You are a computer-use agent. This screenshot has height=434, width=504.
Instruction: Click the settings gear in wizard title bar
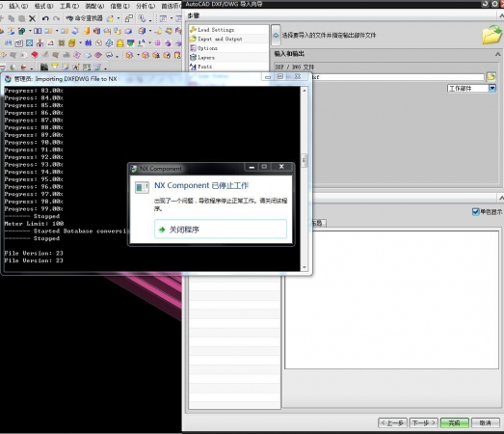pos(494,4)
